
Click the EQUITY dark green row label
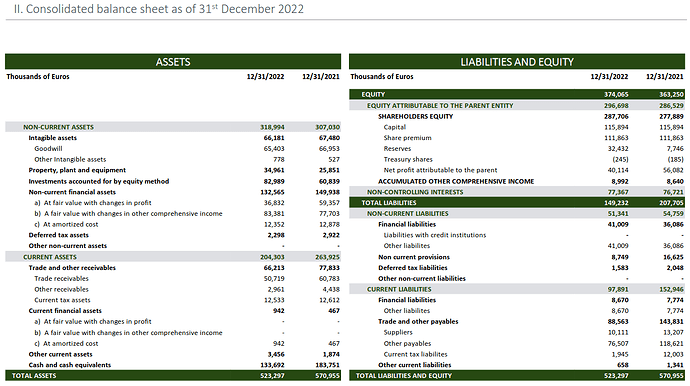point(373,95)
